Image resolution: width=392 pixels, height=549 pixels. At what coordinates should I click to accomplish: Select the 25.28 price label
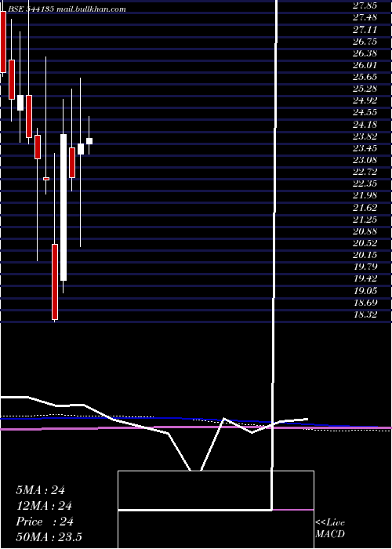tap(365, 89)
